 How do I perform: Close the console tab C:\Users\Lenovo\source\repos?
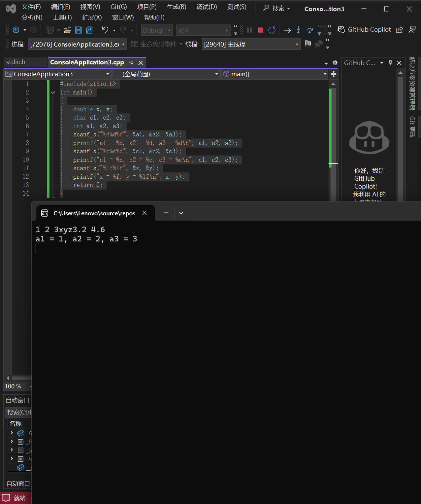point(144,213)
